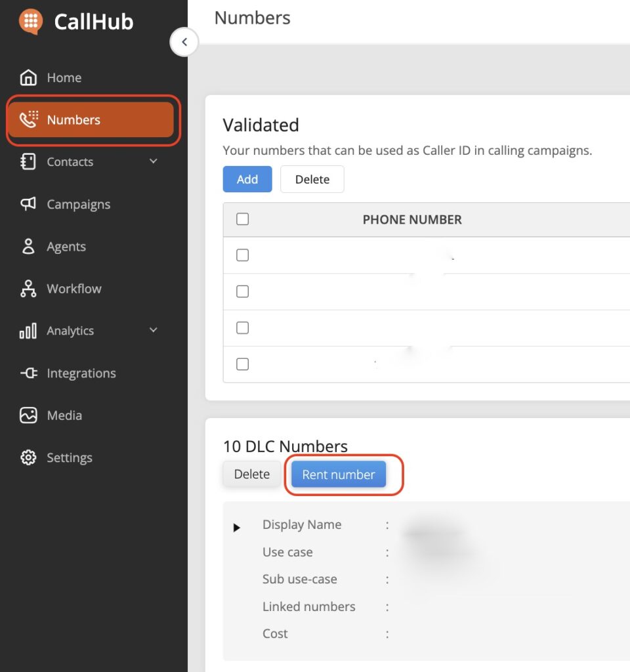Click the Home house icon
Screen dimensions: 630x672
(x=28, y=77)
